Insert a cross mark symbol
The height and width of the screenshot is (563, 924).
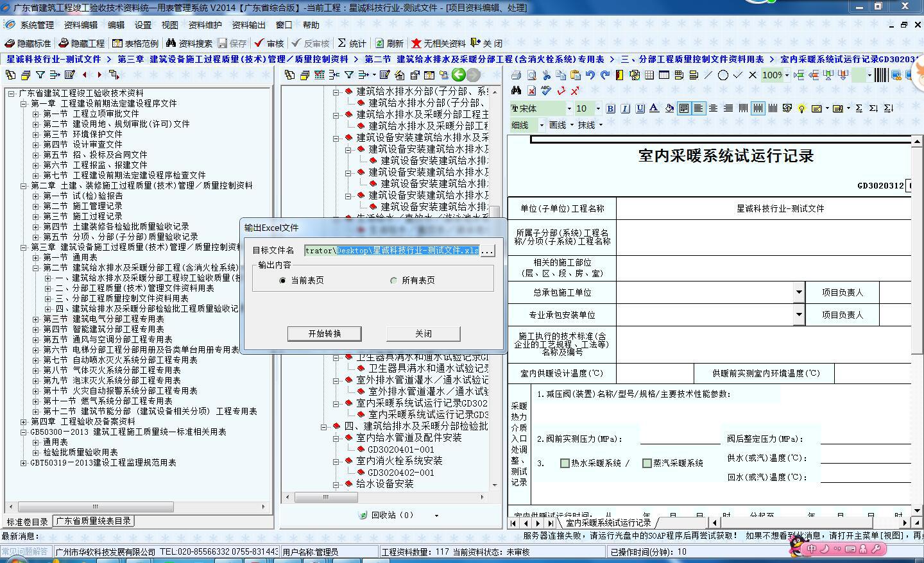point(753,75)
